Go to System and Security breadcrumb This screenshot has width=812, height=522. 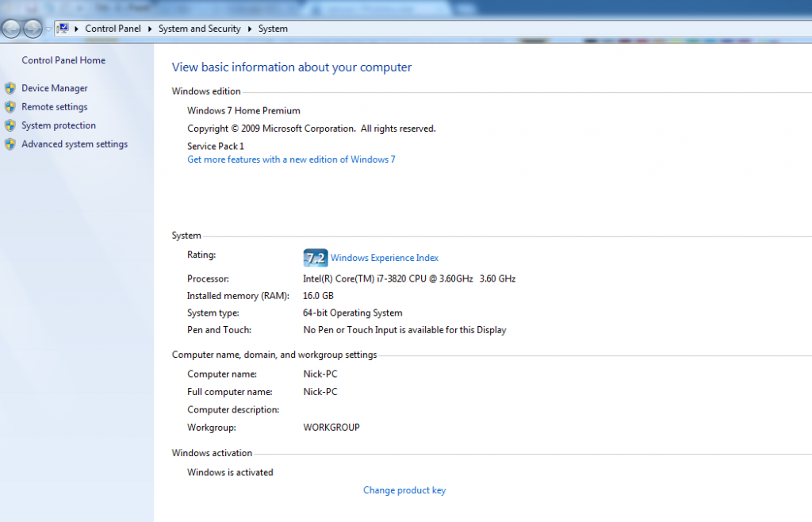click(199, 29)
